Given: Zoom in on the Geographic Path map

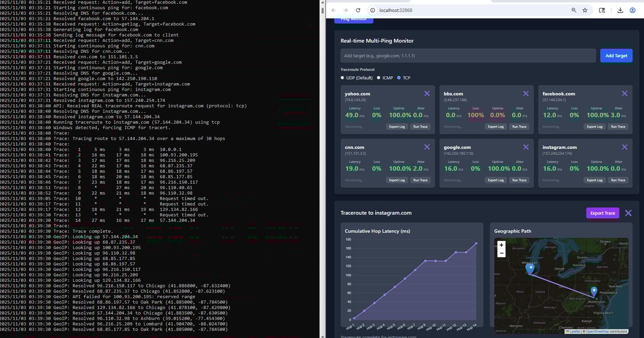Looking at the screenshot, I should pyautogui.click(x=501, y=245).
